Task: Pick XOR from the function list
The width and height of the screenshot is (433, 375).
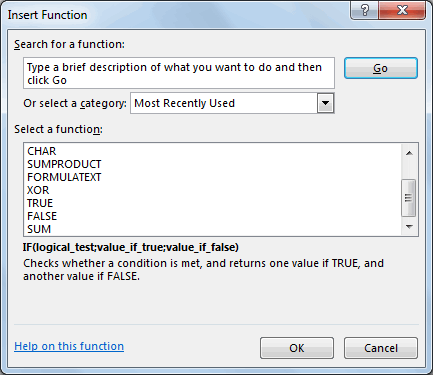Action: (38, 190)
